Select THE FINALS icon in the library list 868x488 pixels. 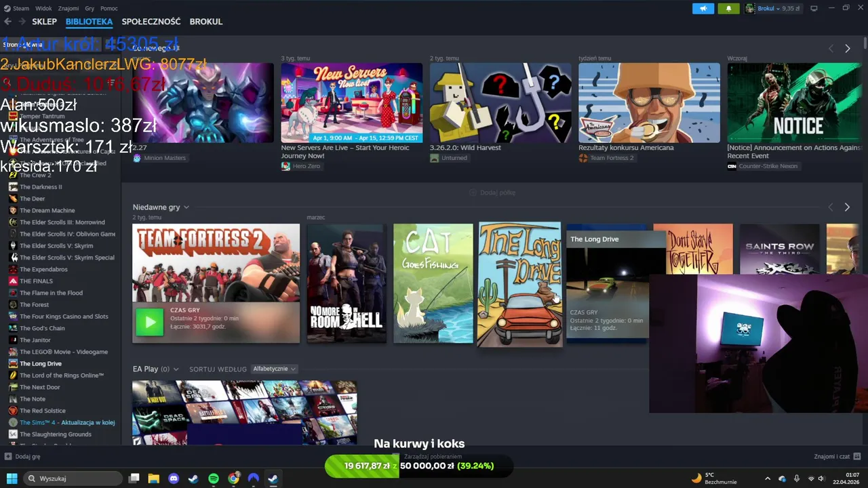pyautogui.click(x=13, y=281)
